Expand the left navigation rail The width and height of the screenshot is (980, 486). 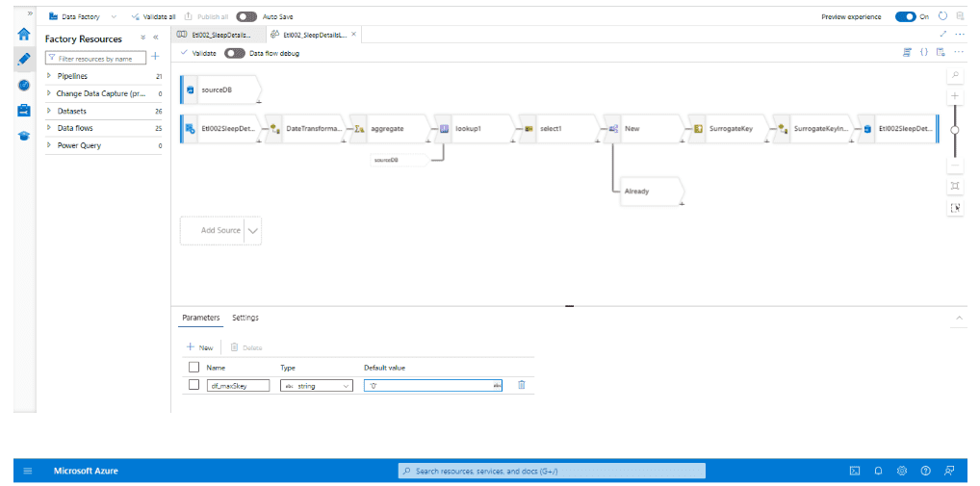[30, 13]
